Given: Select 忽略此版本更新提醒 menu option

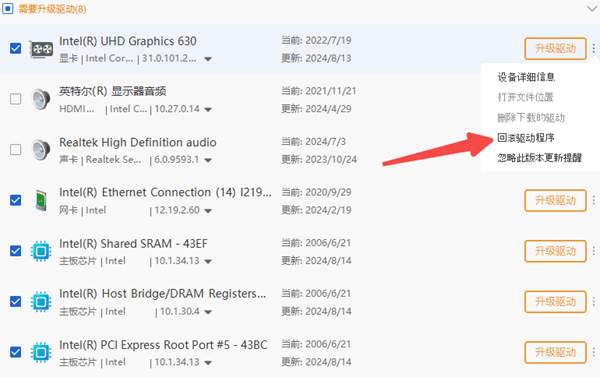Looking at the screenshot, I should 540,158.
